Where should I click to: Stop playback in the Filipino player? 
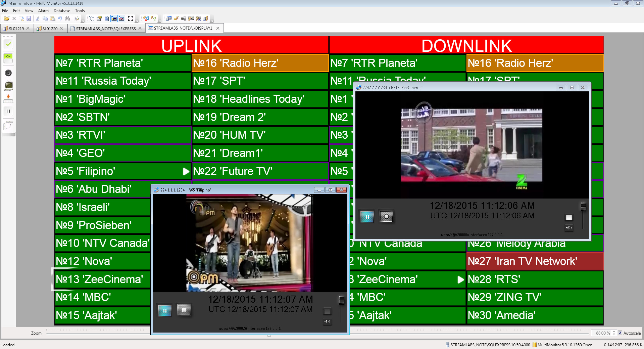[x=184, y=310]
